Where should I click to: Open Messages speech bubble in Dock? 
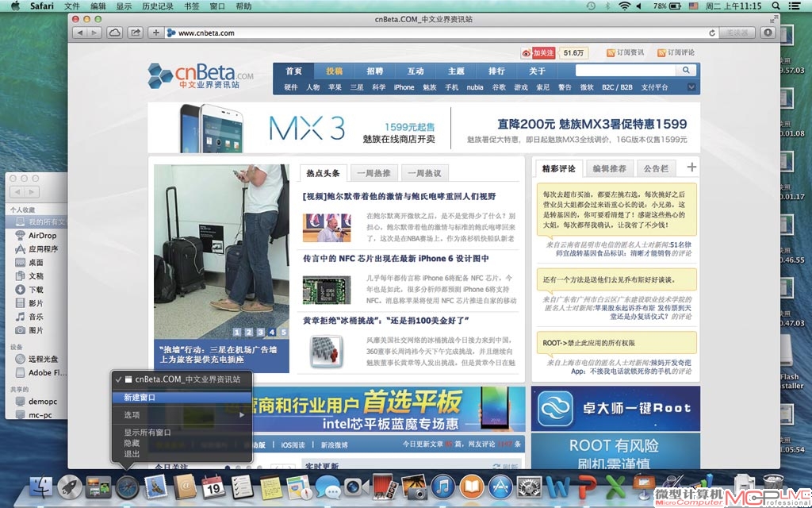[x=327, y=487]
